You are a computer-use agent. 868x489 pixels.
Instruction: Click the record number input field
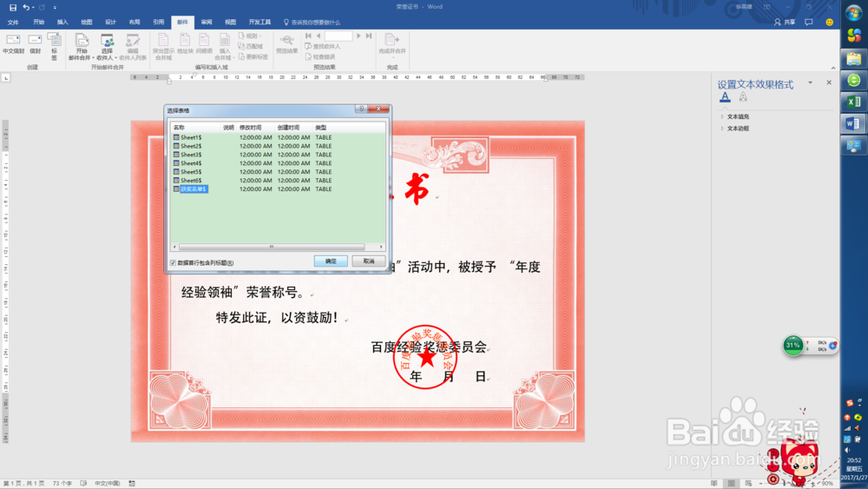tap(339, 36)
